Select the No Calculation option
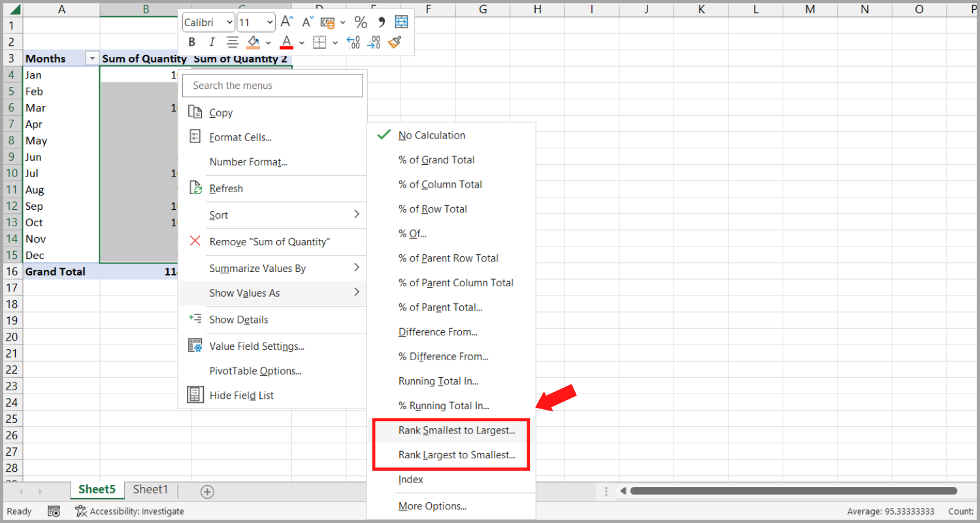 click(432, 135)
